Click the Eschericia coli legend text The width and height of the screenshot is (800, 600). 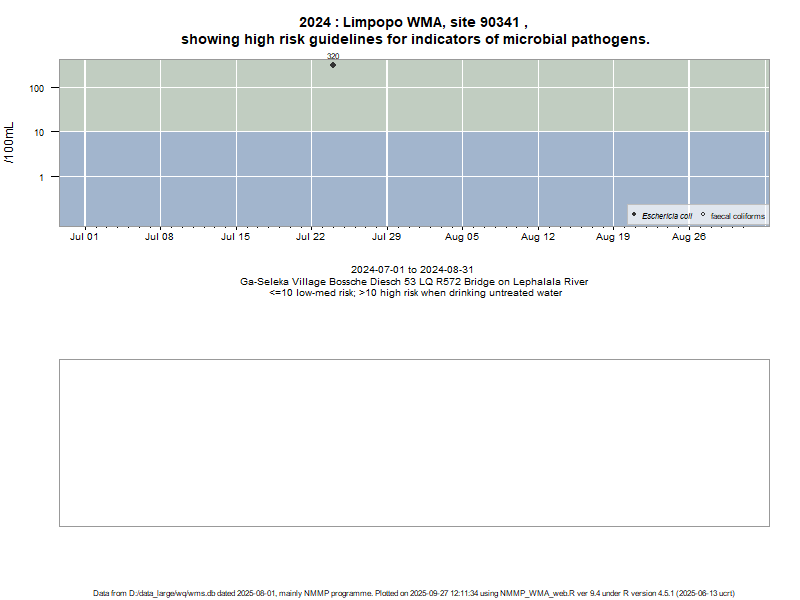click(x=666, y=216)
